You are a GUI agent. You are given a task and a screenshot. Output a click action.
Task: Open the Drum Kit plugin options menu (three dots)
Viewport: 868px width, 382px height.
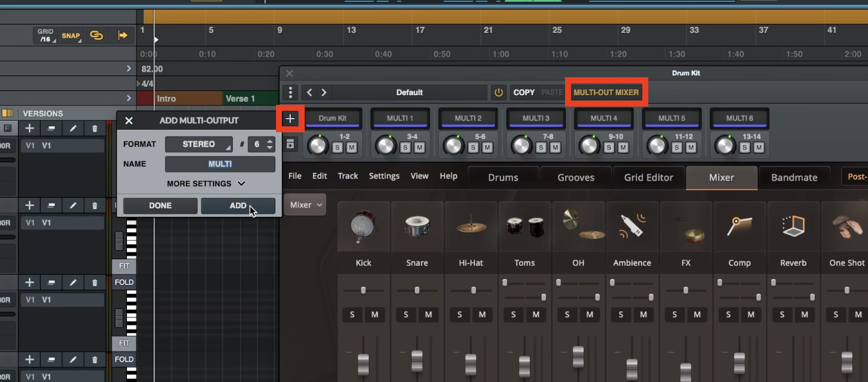pos(290,92)
